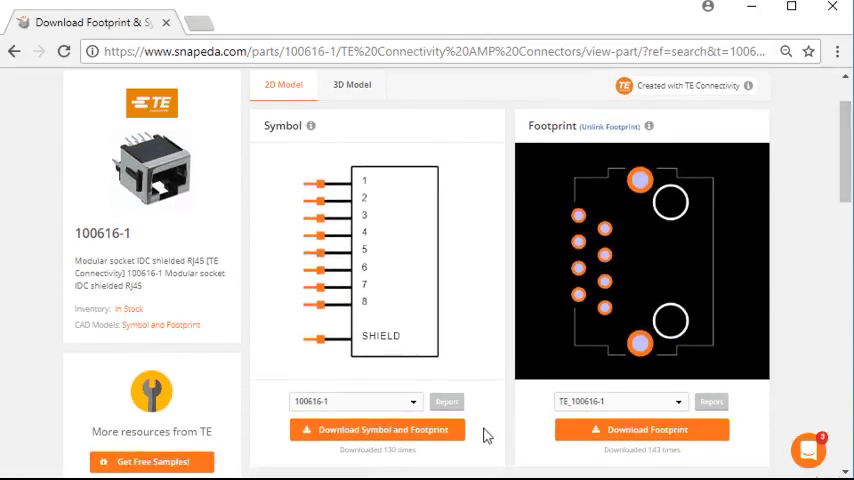Click the TE Connectivity logo in sidebar
Screen dimensions: 854x480
[x=152, y=103]
